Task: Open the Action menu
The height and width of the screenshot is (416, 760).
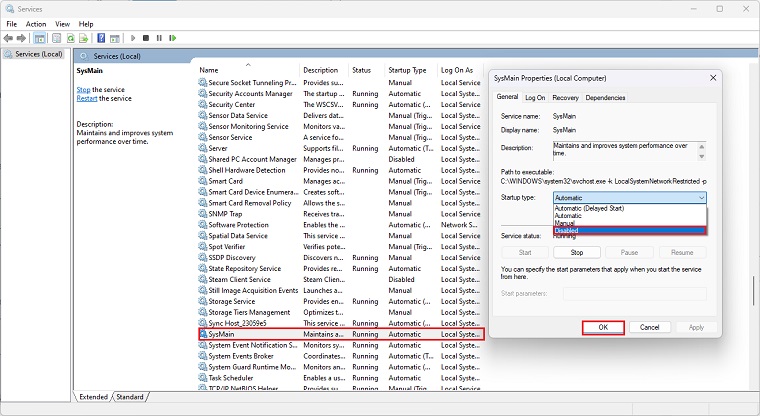Action: [36, 23]
